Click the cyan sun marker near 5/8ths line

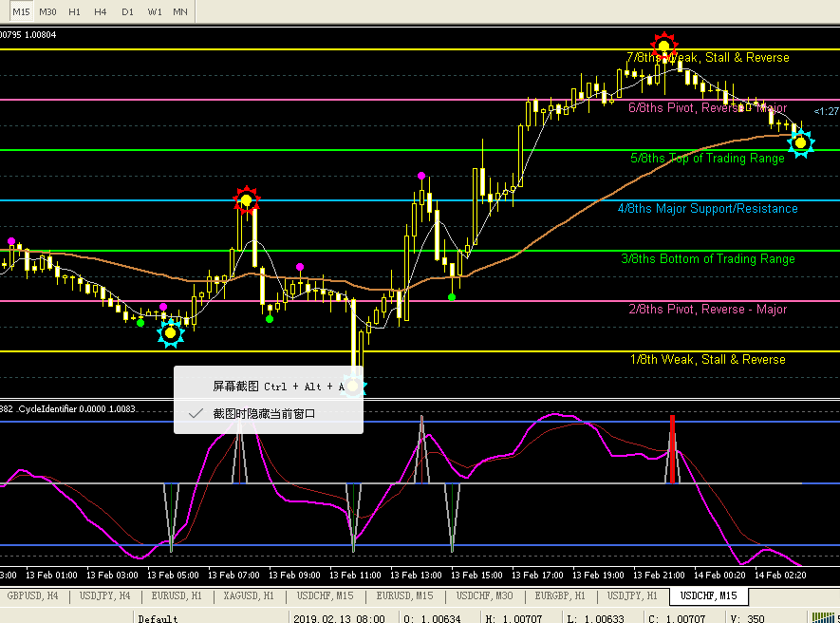click(x=801, y=142)
